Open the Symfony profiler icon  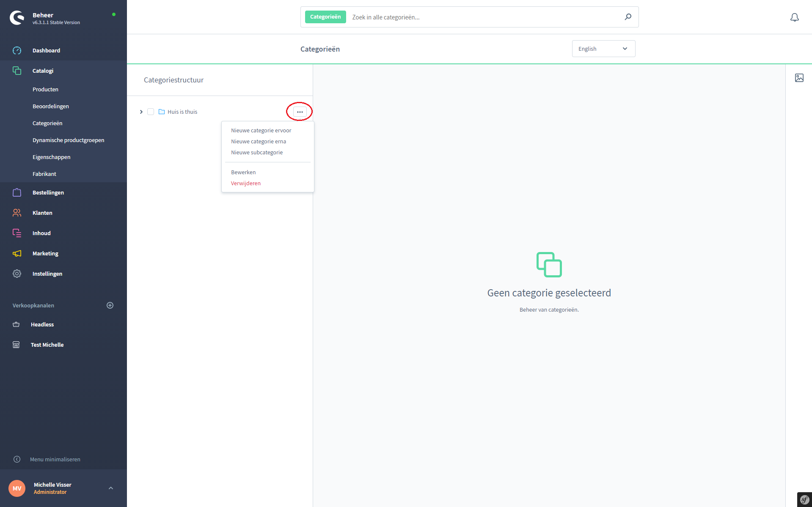pos(804,499)
